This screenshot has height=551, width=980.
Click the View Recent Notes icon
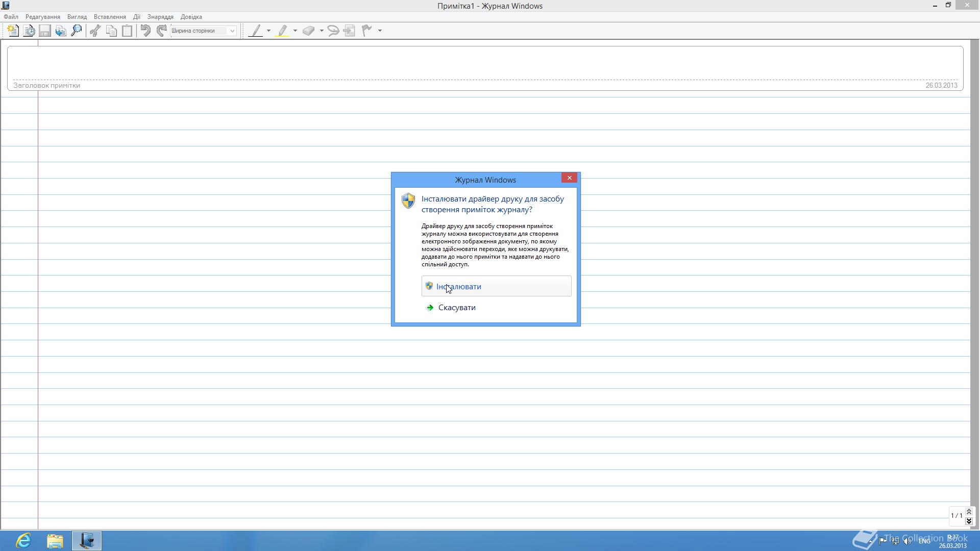(29, 31)
